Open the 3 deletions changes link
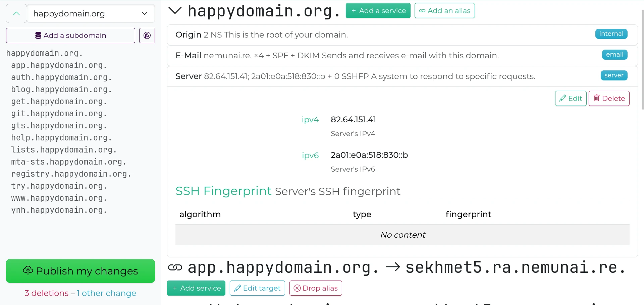This screenshot has width=644, height=305. (46, 293)
